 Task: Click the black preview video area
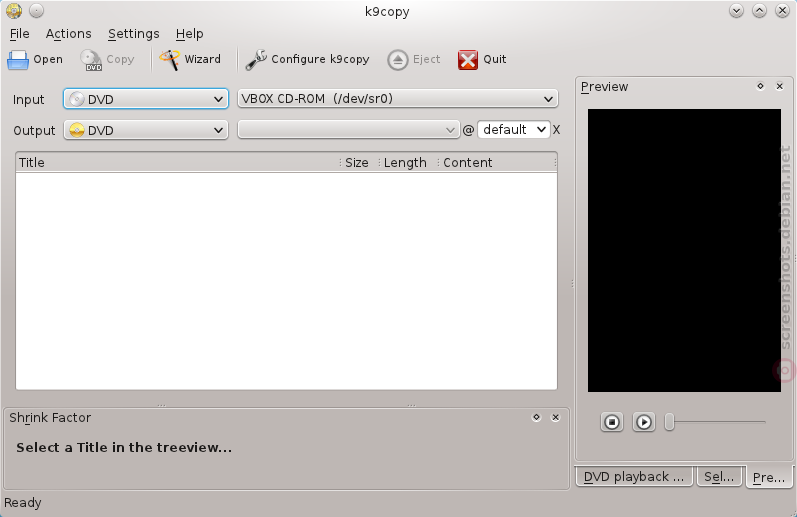coord(684,250)
